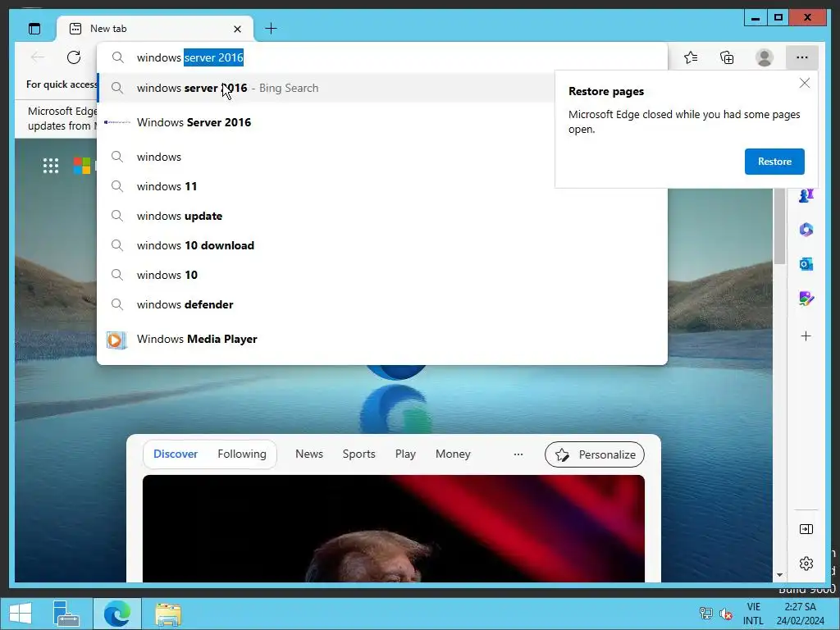This screenshot has width=840, height=630.
Task: Open the Favorites star icon
Action: tap(691, 57)
